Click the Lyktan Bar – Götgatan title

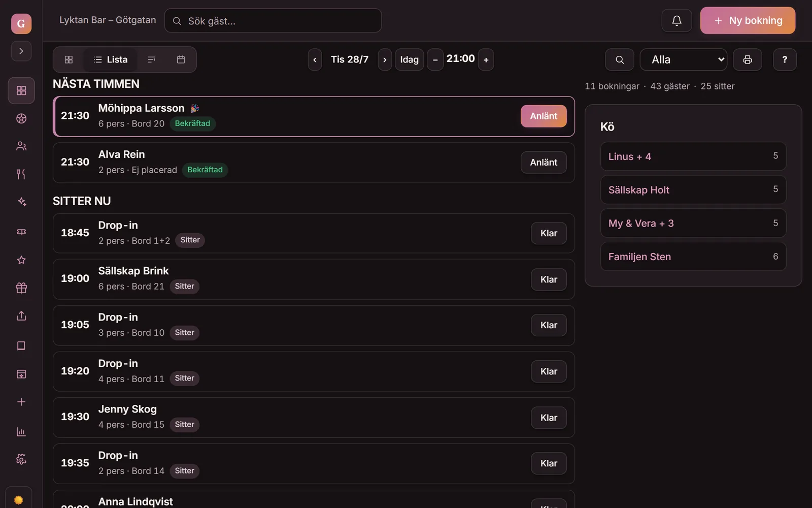click(x=108, y=20)
